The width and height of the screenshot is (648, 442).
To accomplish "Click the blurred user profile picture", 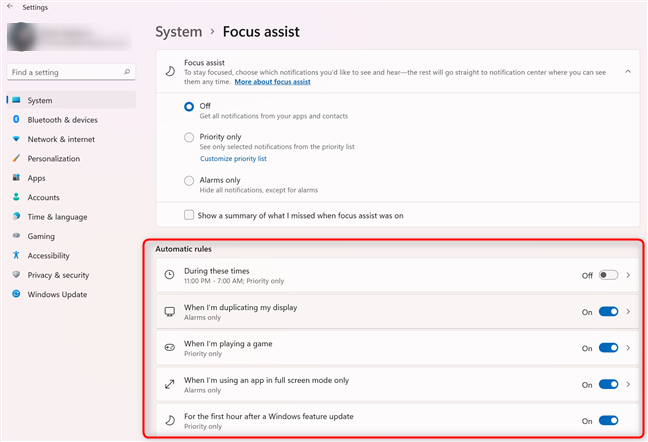I will pyautogui.click(x=21, y=36).
